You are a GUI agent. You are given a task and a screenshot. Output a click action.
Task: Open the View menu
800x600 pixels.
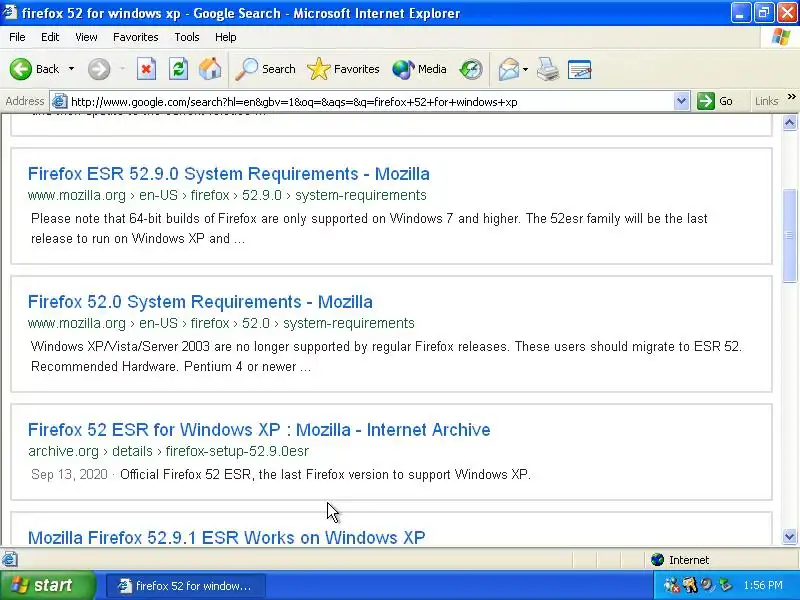pos(86,37)
